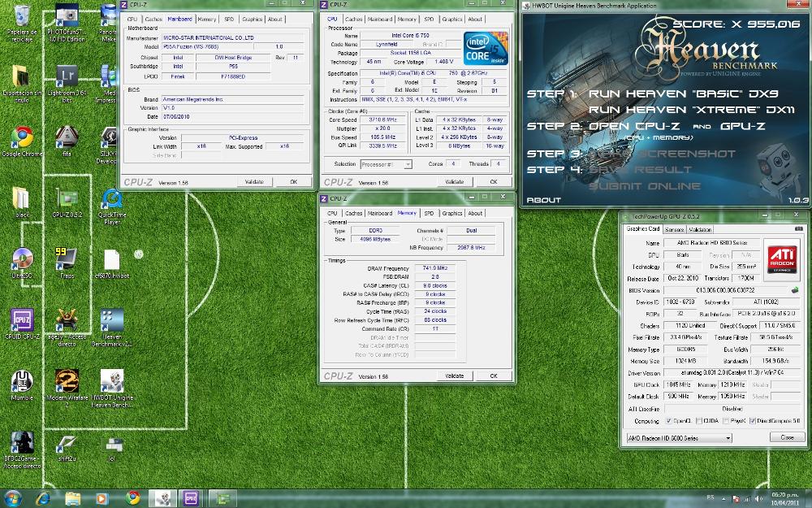The image size is (812, 508).
Task: Switch to Validation tab in GPU-Z
Action: (700, 229)
